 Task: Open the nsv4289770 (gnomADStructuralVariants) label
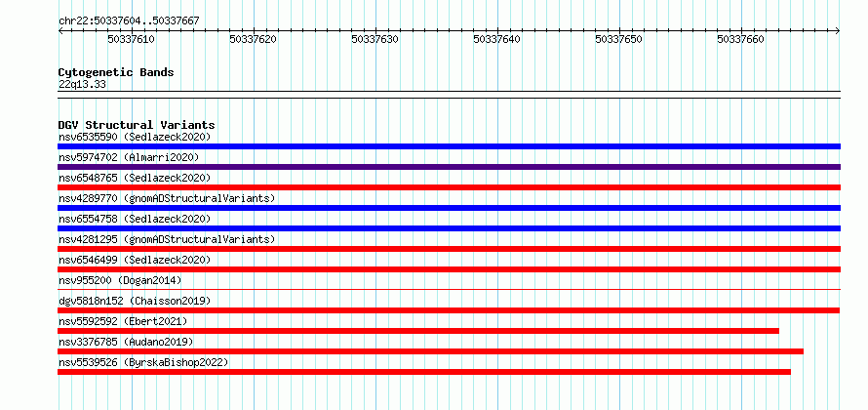pyautogui.click(x=167, y=198)
